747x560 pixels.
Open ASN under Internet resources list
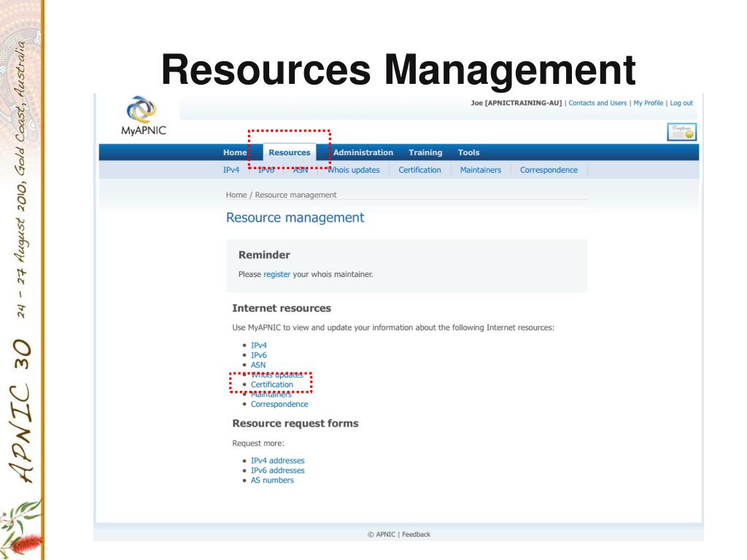point(258,365)
